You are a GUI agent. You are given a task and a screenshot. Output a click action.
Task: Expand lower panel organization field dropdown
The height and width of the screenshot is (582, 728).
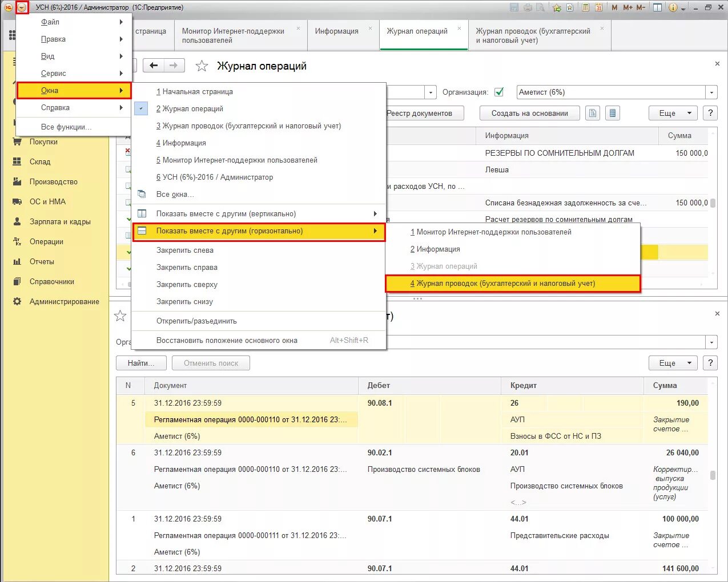[711, 342]
